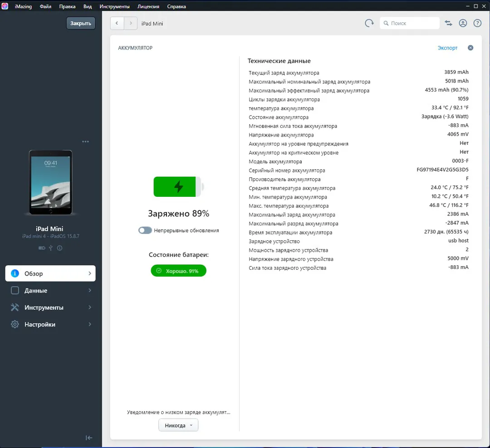Click the Время эксплуатации аккумулятора label
490x448 pixels.
pyautogui.click(x=290, y=233)
